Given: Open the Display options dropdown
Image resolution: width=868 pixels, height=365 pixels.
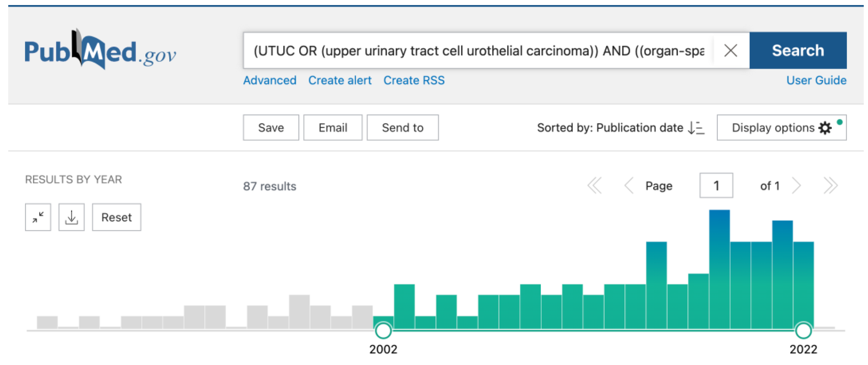Looking at the screenshot, I should pos(781,128).
